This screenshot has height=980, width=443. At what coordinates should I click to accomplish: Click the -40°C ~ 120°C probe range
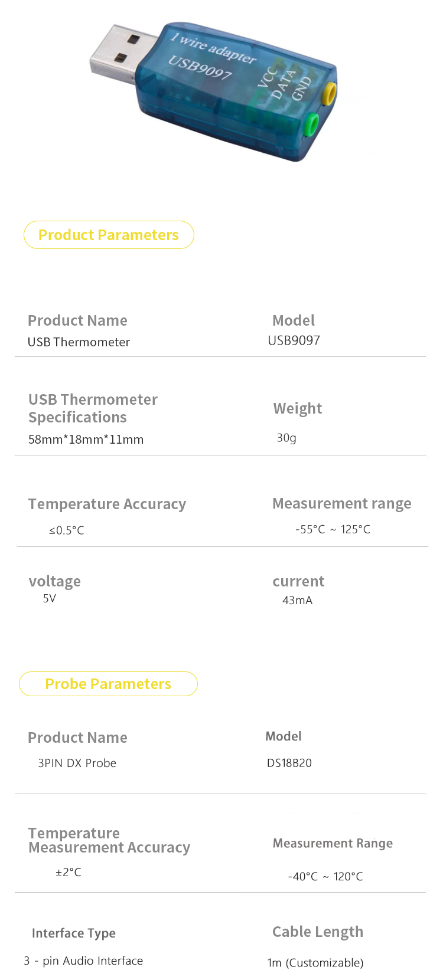[325, 877]
